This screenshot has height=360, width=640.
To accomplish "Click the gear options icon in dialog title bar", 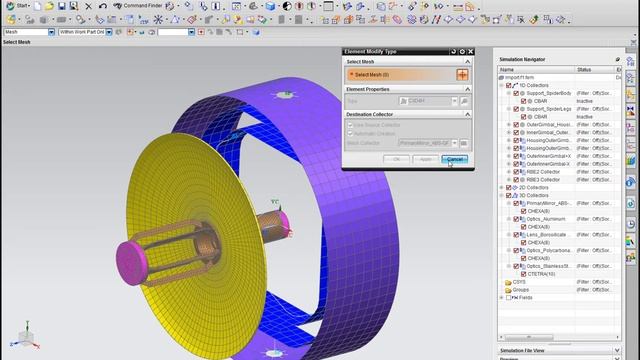I will pos(462,51).
